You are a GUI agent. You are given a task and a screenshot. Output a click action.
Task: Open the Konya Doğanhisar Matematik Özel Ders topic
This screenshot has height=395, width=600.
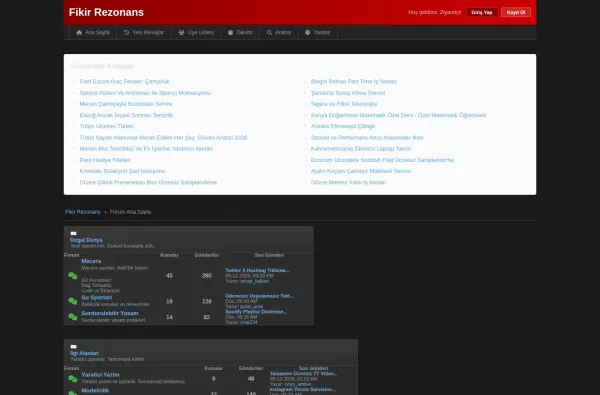pyautogui.click(x=398, y=115)
